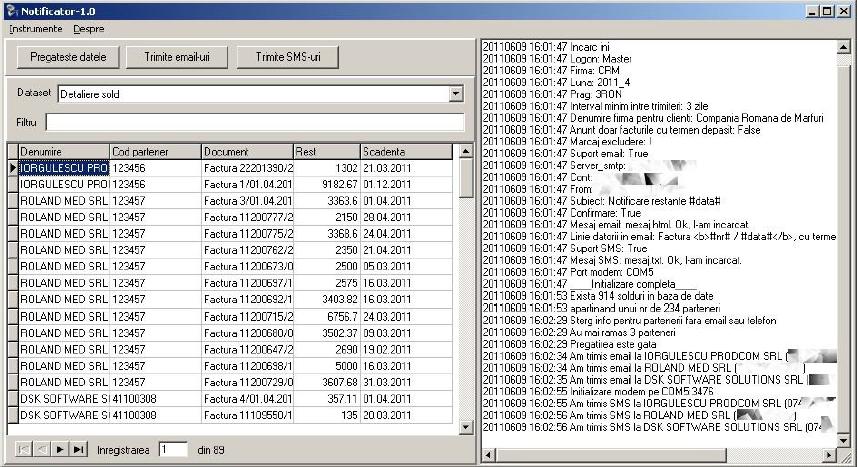Go to next record navigation arrow
This screenshot has height=467, width=857.
[60, 450]
